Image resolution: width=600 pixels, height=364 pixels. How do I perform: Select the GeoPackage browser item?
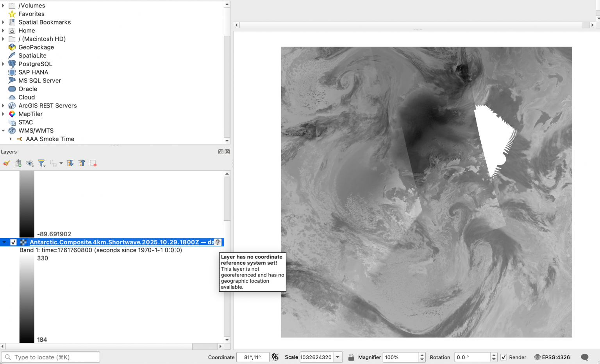tap(36, 47)
